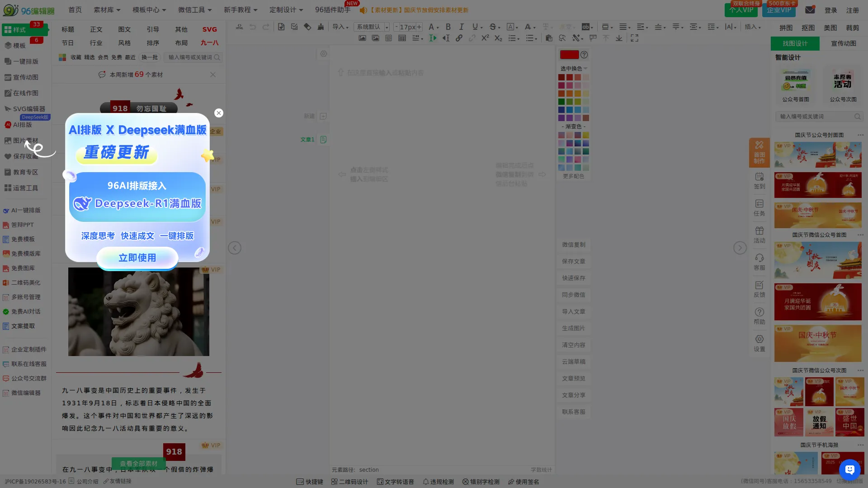Click the redo arrow icon
This screenshot has height=488, width=868.
(x=266, y=27)
